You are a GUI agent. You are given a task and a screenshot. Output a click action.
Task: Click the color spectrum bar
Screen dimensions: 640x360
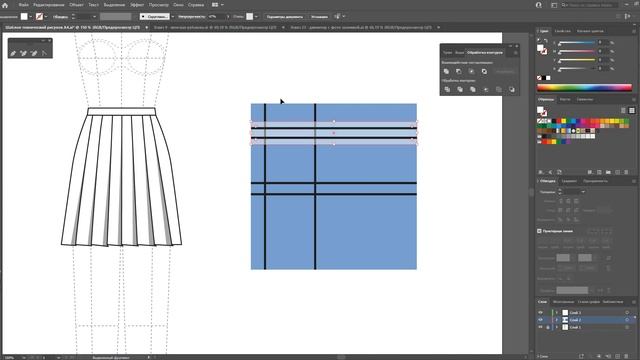tap(584, 87)
